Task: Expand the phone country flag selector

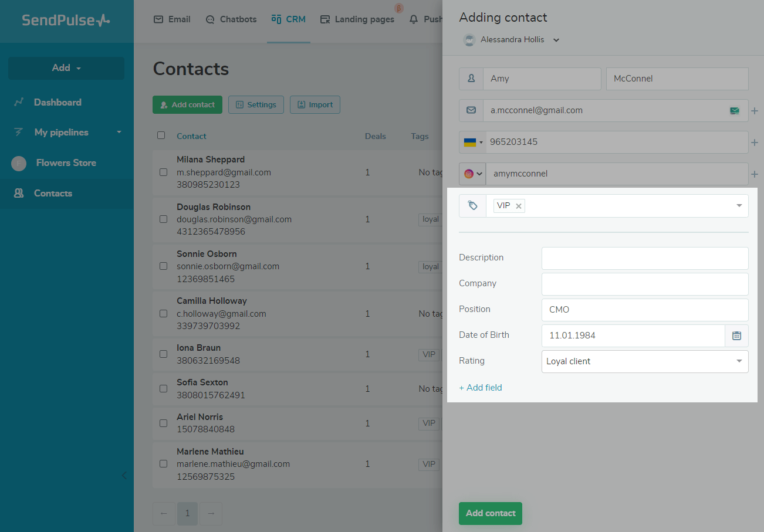Action: [473, 142]
